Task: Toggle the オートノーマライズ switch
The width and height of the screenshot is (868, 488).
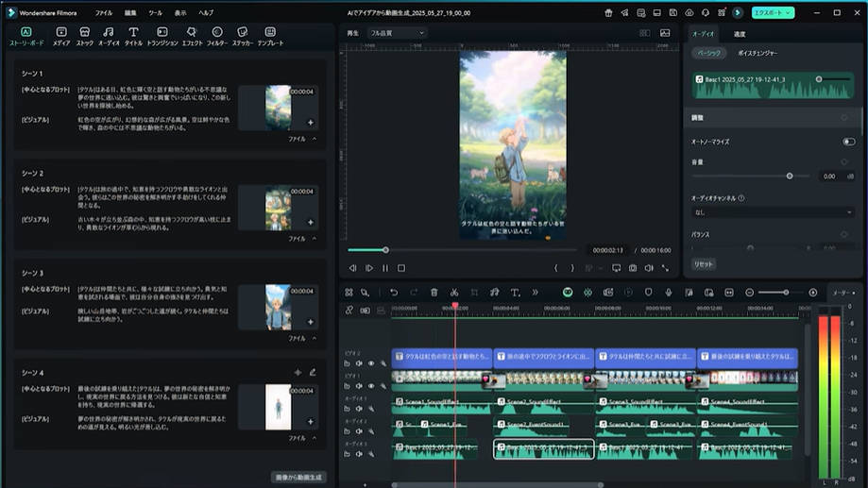Action: pos(848,142)
